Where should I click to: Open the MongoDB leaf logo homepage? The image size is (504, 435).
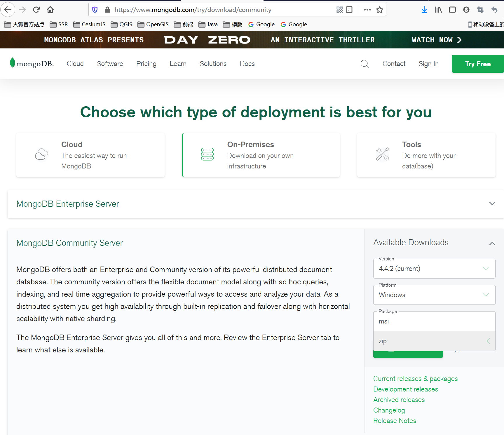(x=32, y=63)
